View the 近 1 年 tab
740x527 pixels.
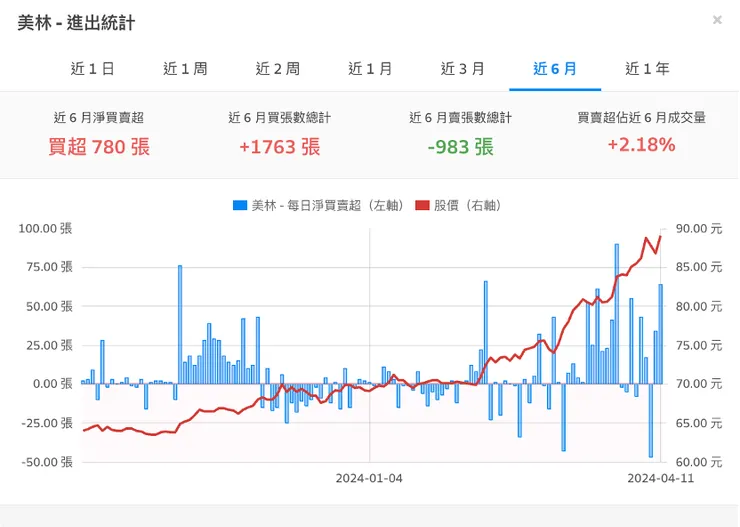648,69
